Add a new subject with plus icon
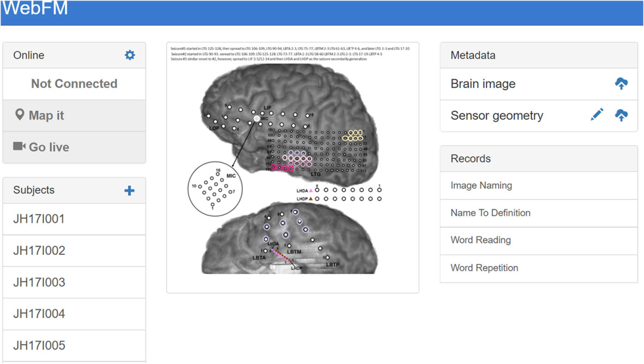This screenshot has height=364, width=644. point(129,190)
